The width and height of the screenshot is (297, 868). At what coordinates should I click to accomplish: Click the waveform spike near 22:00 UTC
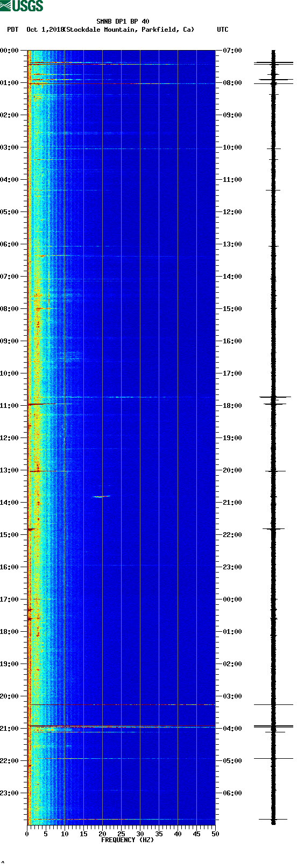point(273,529)
